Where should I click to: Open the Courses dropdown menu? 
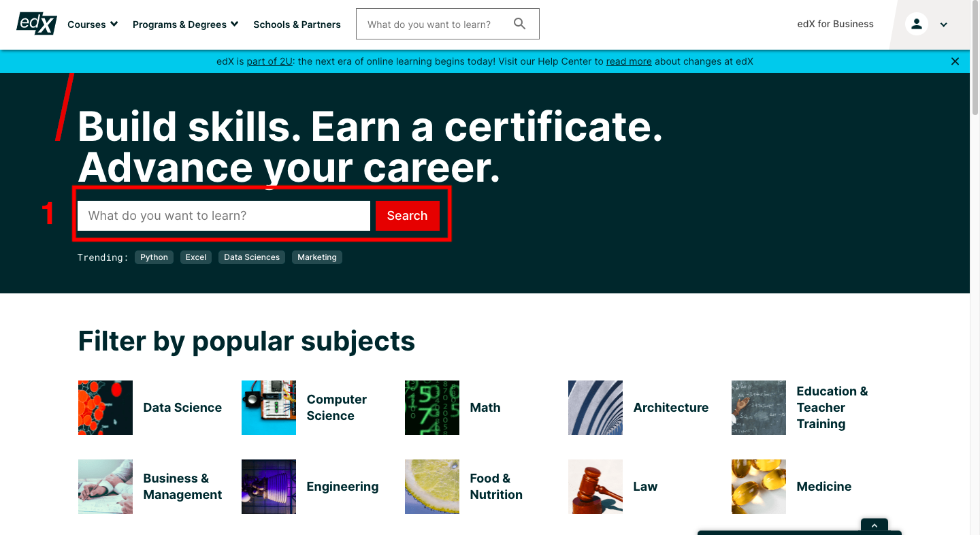point(93,25)
